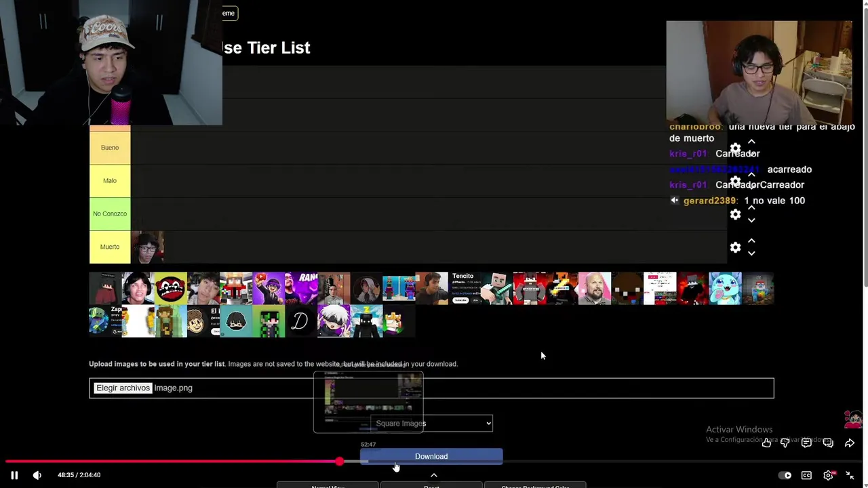Move the No Conozco row down
This screenshot has height=488, width=868.
(751, 220)
